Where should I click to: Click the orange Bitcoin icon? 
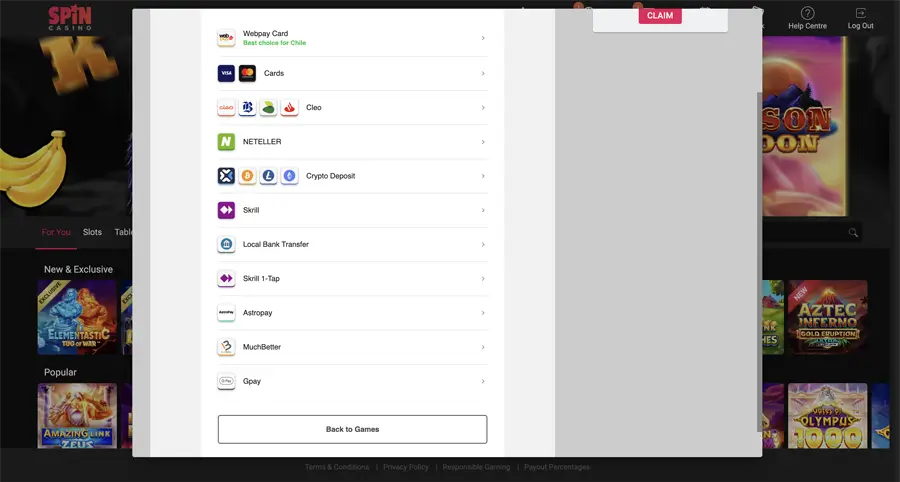tap(247, 176)
